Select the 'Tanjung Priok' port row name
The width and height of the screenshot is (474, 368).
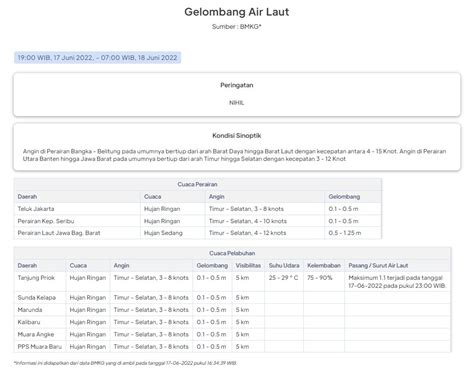click(x=36, y=278)
